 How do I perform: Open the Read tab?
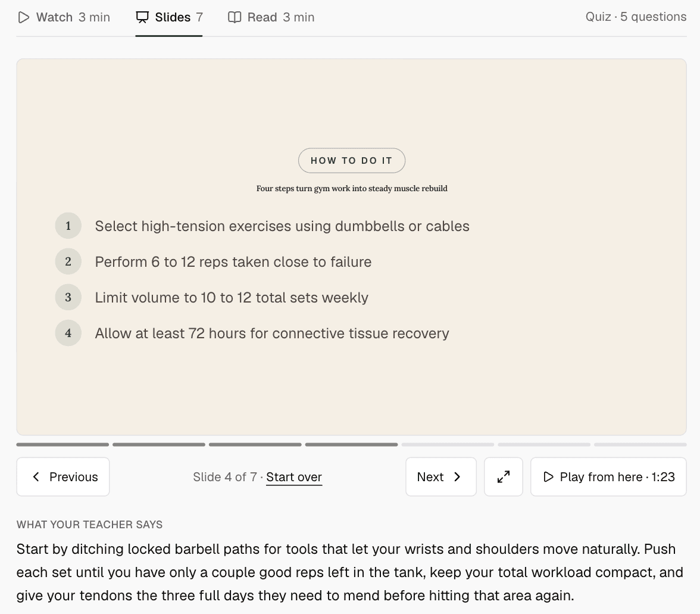point(271,17)
